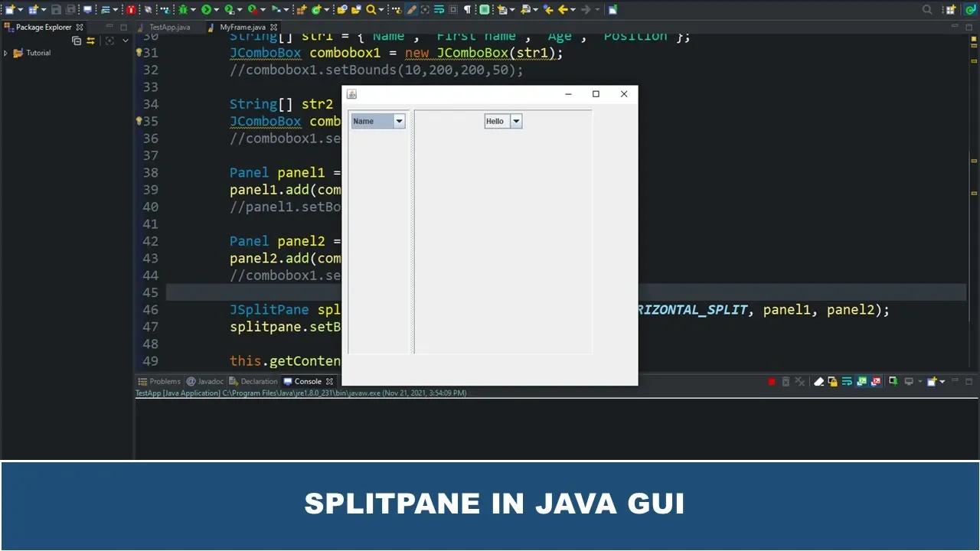
Task: Toggle Mark Occurrences highlighter icon
Action: [x=412, y=10]
